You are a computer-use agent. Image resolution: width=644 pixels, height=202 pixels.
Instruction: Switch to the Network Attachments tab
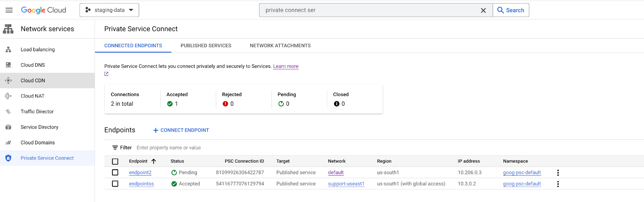(x=280, y=46)
